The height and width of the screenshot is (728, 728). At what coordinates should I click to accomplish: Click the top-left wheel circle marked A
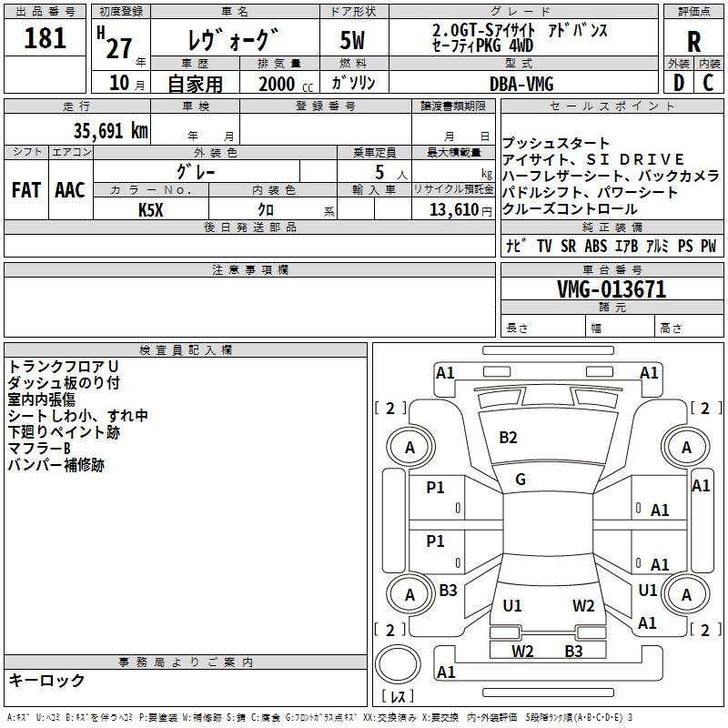(409, 447)
